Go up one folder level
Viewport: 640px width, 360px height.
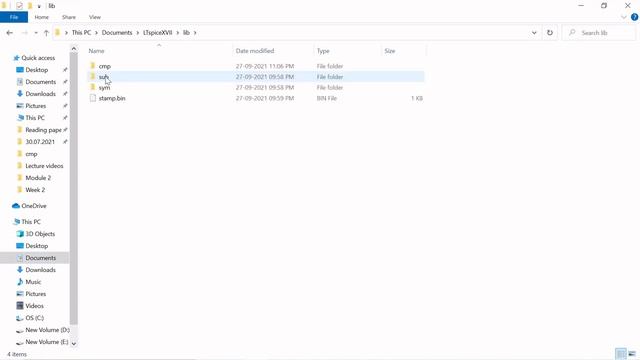[46, 33]
